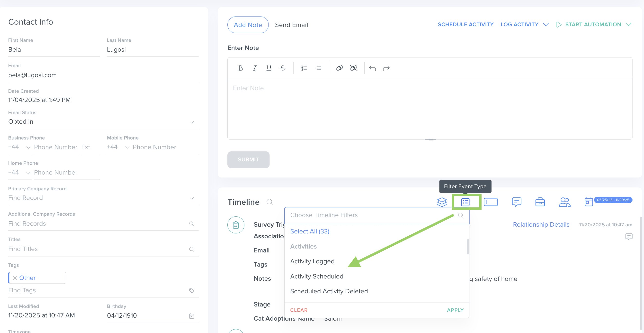Click the undo arrow in editor

tap(372, 68)
